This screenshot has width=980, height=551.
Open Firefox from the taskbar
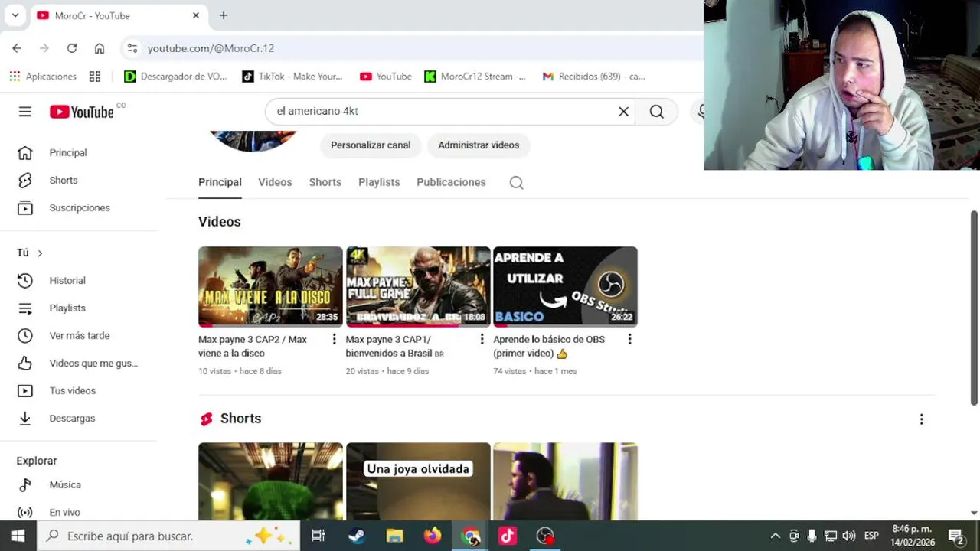(433, 536)
